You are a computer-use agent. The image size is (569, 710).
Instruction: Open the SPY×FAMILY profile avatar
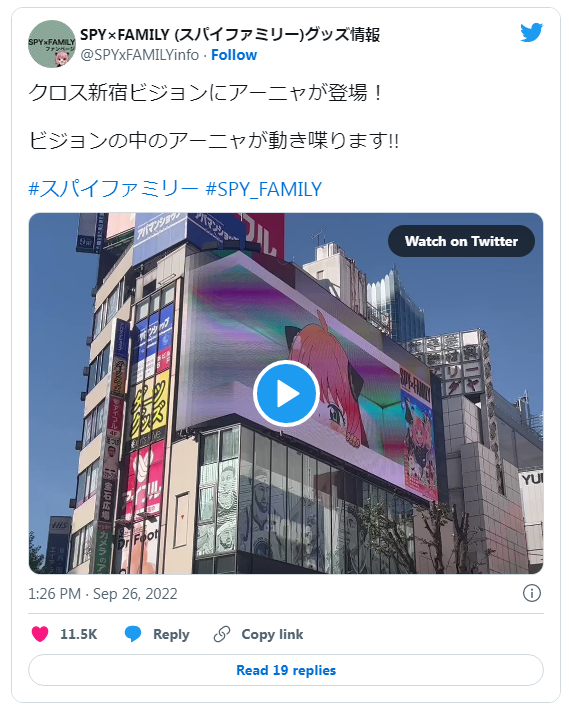tap(52, 44)
